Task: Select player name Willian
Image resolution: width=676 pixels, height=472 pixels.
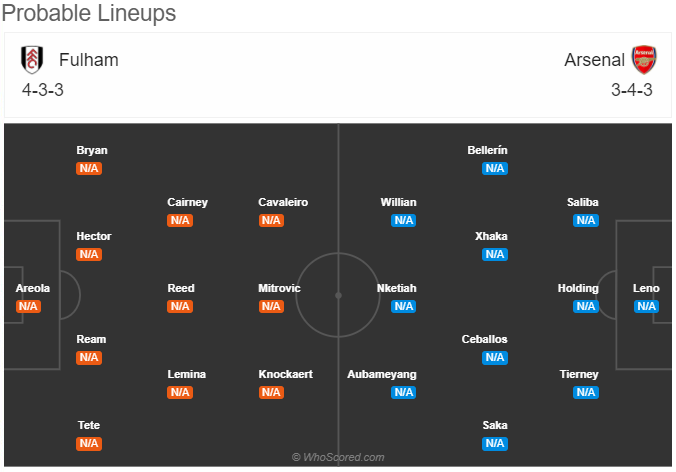Action: 398,202
